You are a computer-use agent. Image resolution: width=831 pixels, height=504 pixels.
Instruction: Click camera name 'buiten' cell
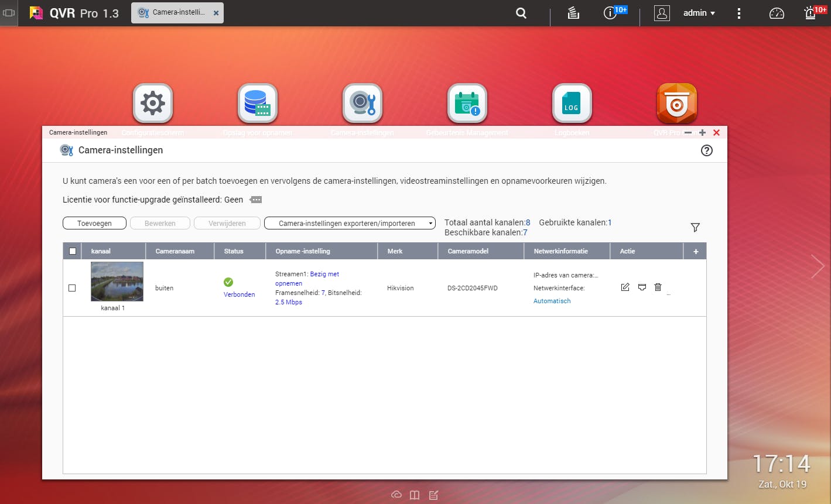tap(165, 288)
